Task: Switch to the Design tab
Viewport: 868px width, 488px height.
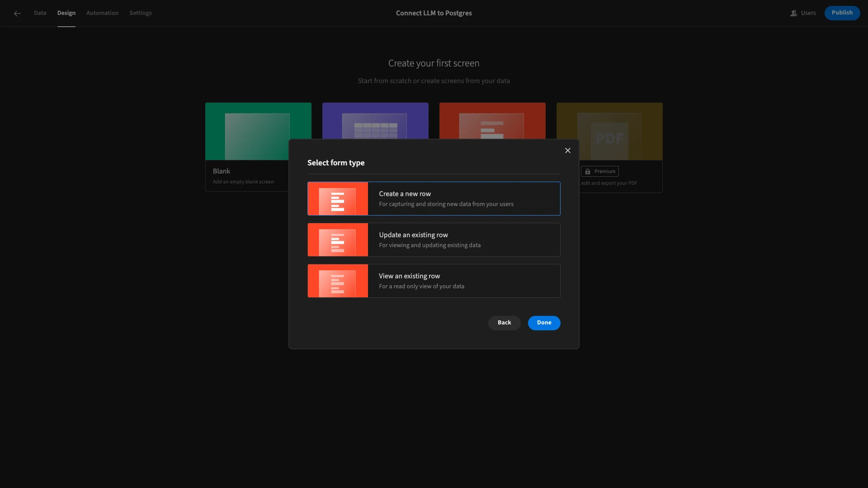Action: (66, 13)
